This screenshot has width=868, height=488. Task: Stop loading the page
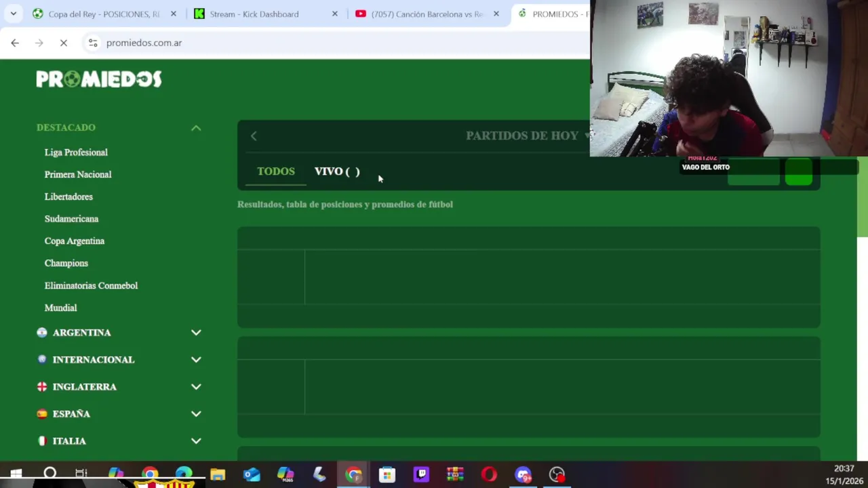coord(64,43)
